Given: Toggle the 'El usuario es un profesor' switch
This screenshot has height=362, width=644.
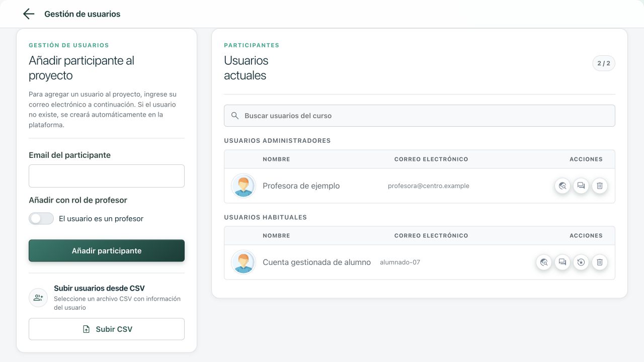Looking at the screenshot, I should pyautogui.click(x=41, y=219).
